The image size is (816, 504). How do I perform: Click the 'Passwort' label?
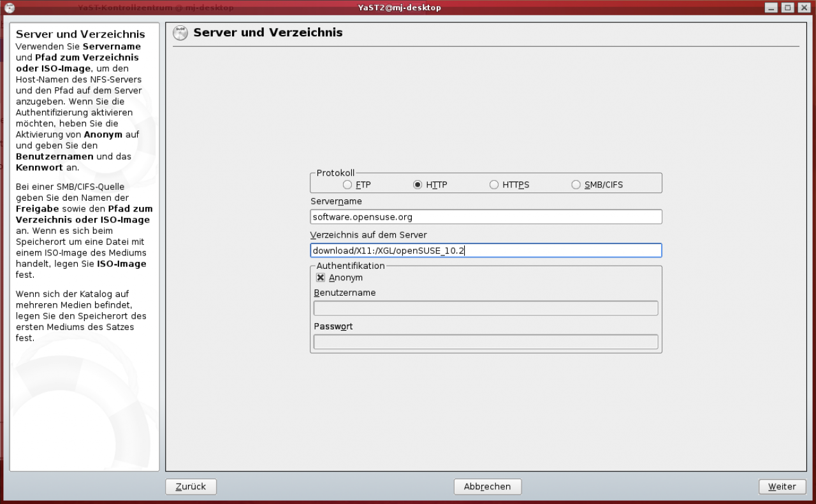pos(333,326)
